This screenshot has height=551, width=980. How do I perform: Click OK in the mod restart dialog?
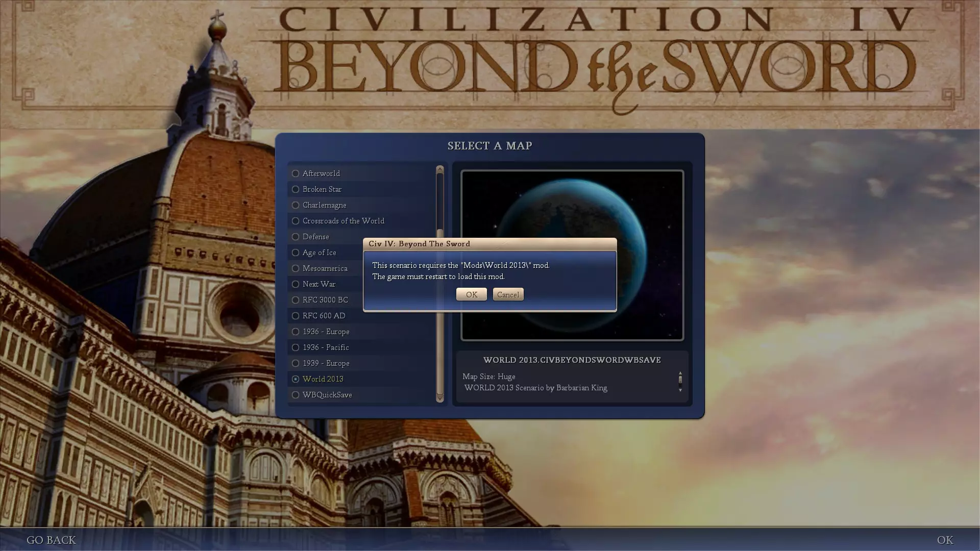point(471,294)
